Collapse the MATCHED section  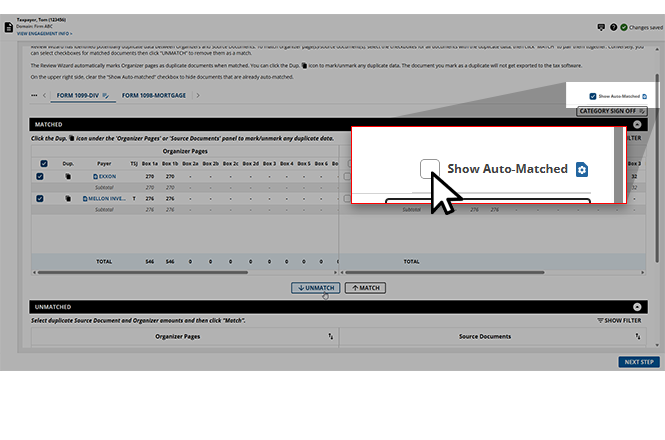point(637,124)
